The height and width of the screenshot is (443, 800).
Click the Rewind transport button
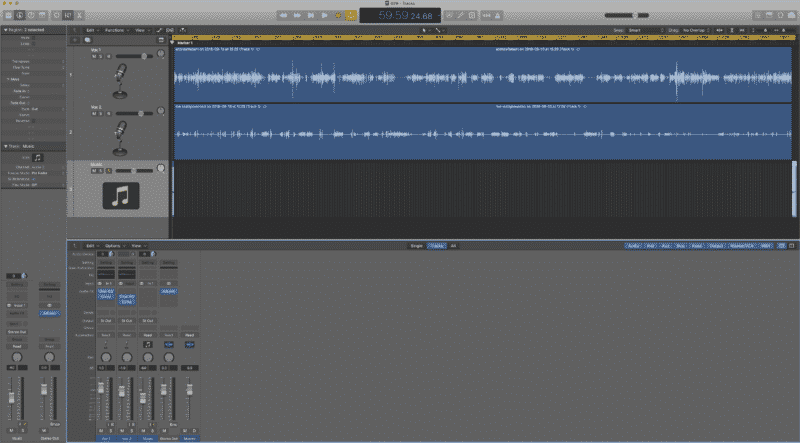tap(283, 15)
